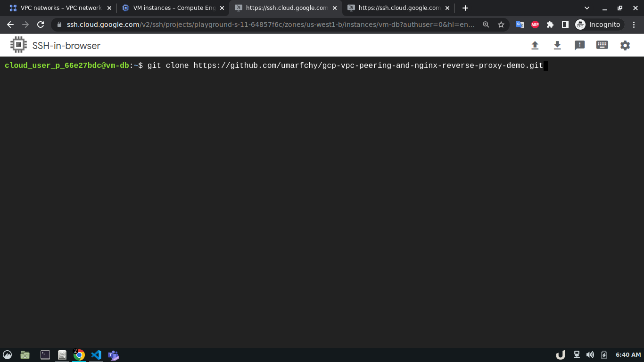Open Visual Studio Code from taskbar

tap(96, 355)
